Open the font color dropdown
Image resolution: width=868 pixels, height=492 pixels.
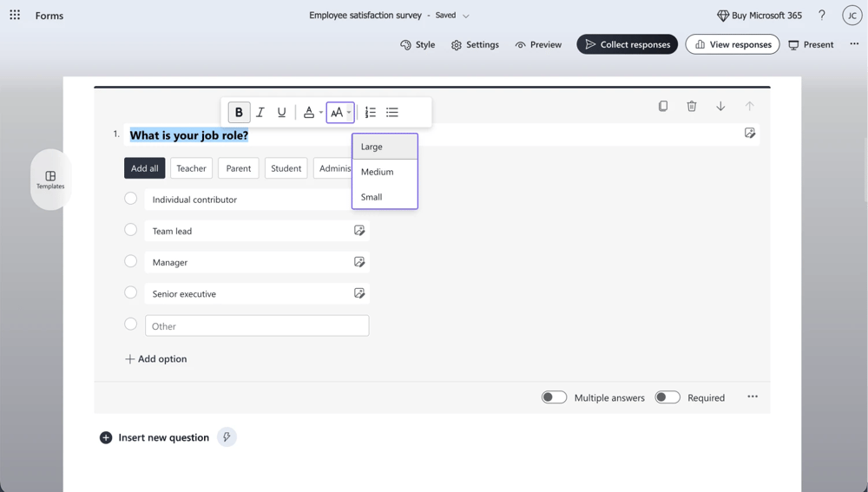point(312,113)
